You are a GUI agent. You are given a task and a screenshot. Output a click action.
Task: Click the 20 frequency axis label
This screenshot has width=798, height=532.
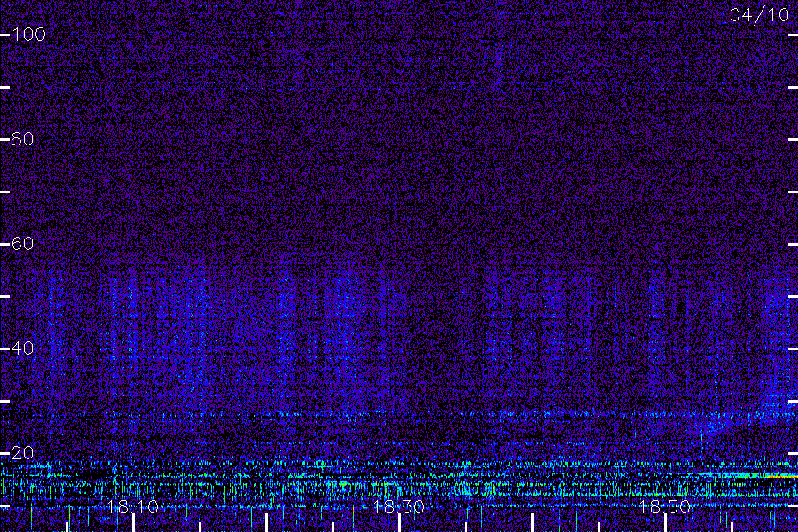[x=22, y=453]
